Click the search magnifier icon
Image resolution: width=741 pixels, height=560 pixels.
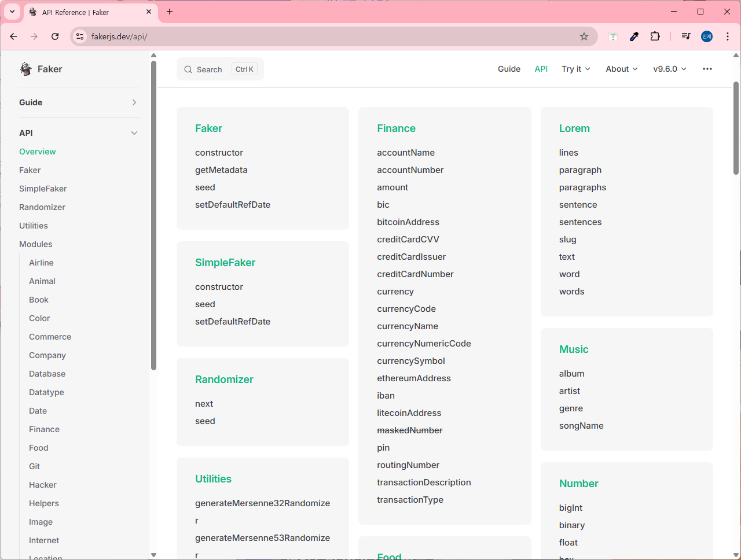(188, 69)
